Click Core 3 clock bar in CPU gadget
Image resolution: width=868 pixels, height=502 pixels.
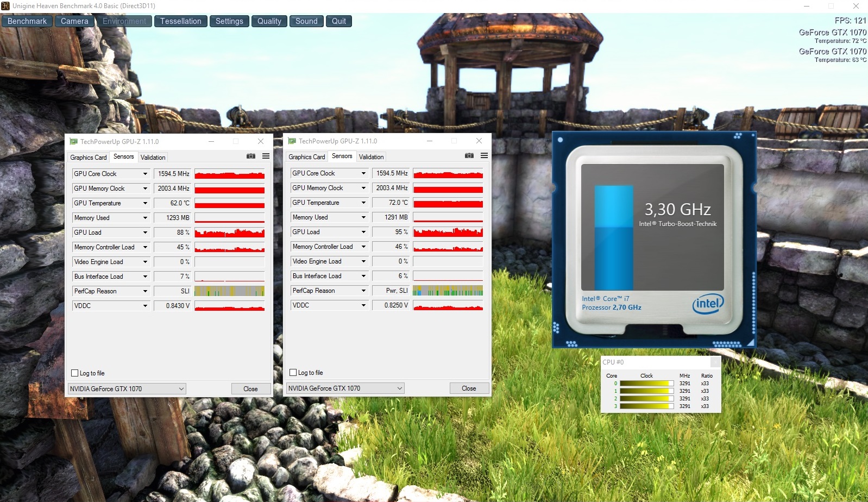tap(646, 406)
